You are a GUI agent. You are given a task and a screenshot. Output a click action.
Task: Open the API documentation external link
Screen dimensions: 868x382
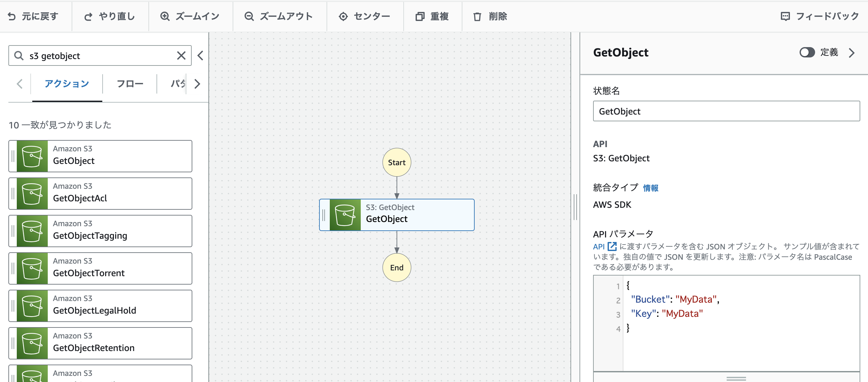(x=612, y=246)
